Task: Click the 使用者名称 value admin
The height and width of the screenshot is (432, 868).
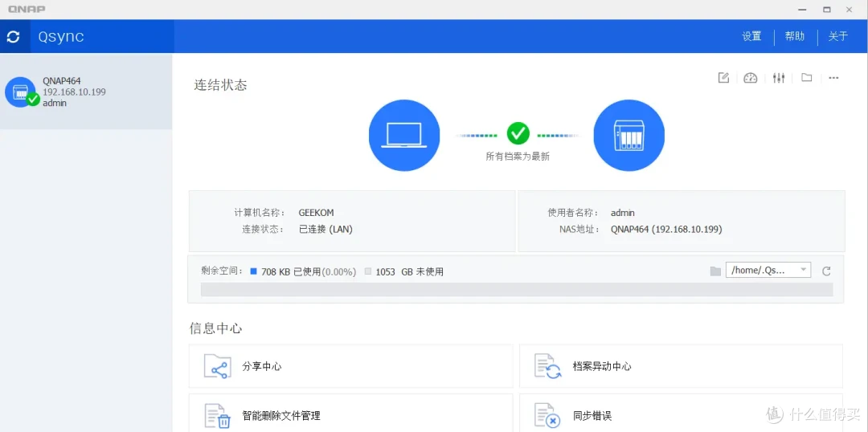Action: 623,213
